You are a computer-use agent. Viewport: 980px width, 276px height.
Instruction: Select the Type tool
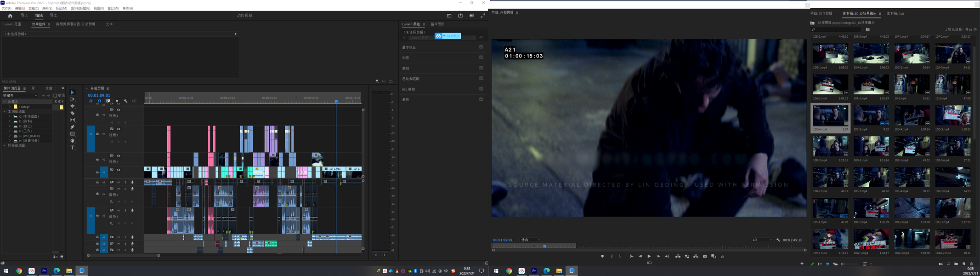tap(73, 148)
